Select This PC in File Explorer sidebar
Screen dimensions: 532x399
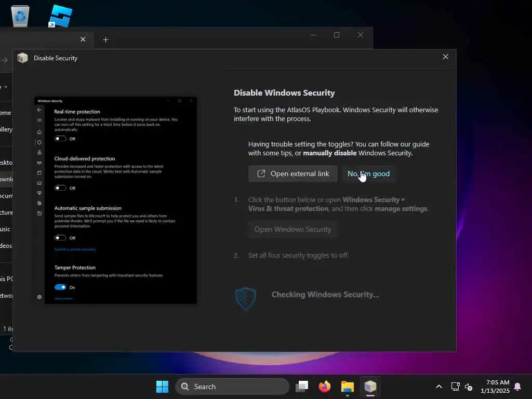(x=6, y=279)
